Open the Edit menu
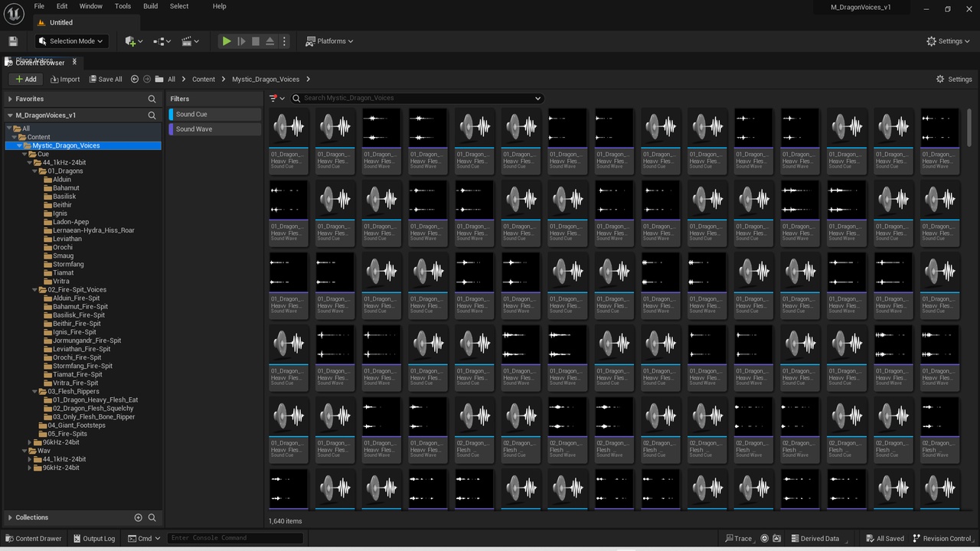Viewport: 980px width, 551px height. tap(62, 6)
